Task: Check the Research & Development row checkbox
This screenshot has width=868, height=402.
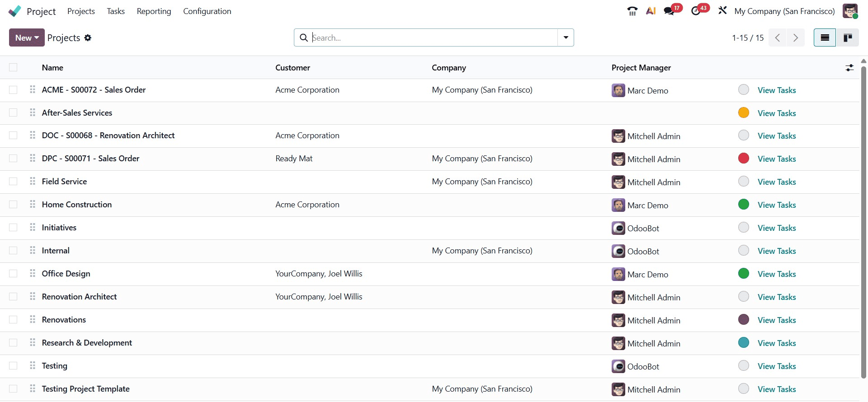Action: point(13,343)
